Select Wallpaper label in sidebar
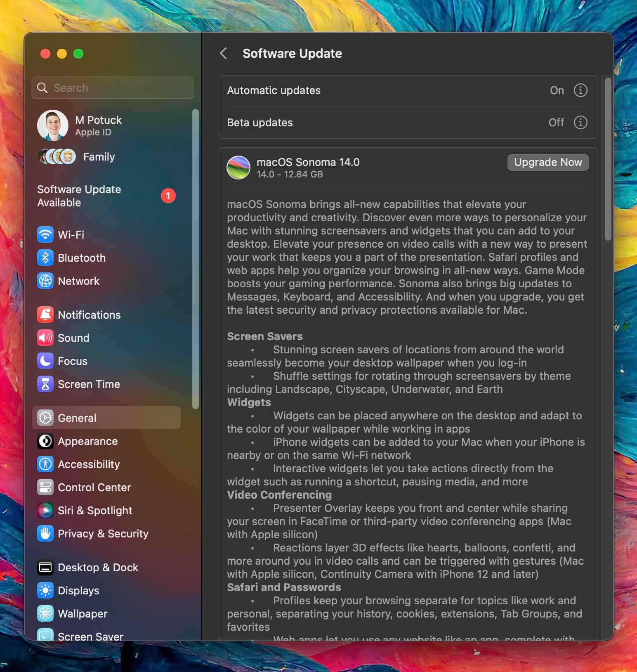The width and height of the screenshot is (637, 672). [x=83, y=613]
